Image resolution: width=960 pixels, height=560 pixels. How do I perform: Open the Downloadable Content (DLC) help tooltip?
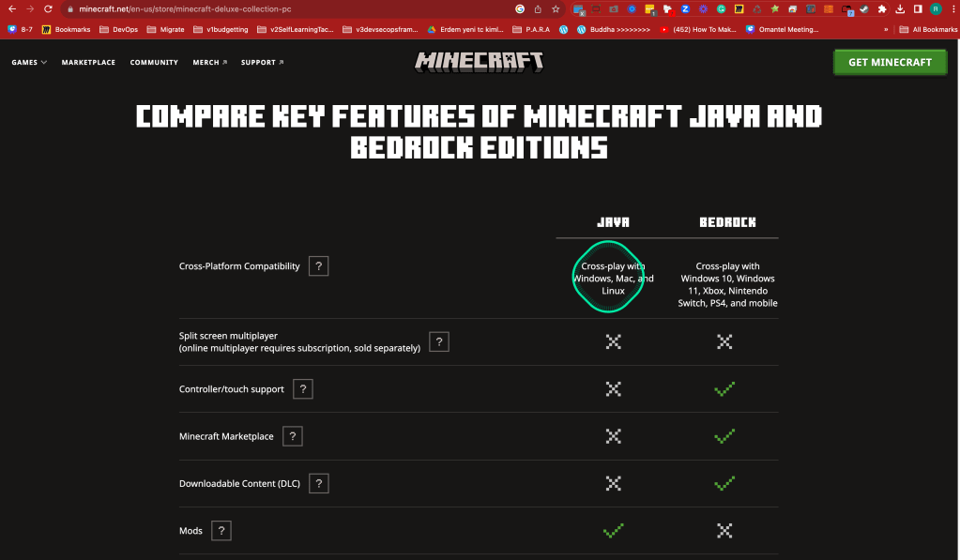tap(318, 483)
